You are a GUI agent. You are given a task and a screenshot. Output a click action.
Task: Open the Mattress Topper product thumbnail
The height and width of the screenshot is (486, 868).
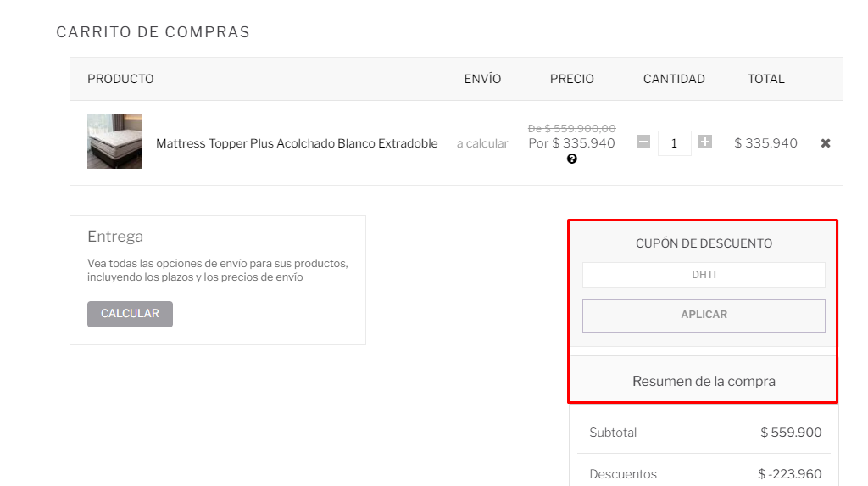click(x=114, y=142)
